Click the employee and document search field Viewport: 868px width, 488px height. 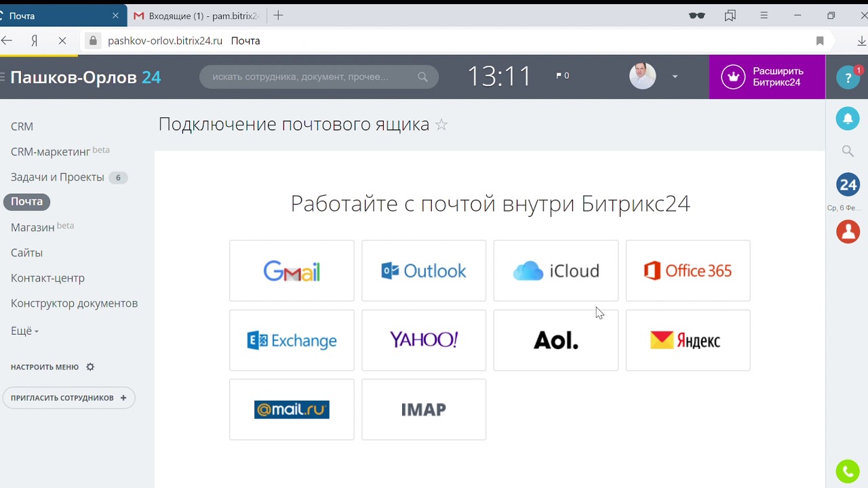pos(312,77)
